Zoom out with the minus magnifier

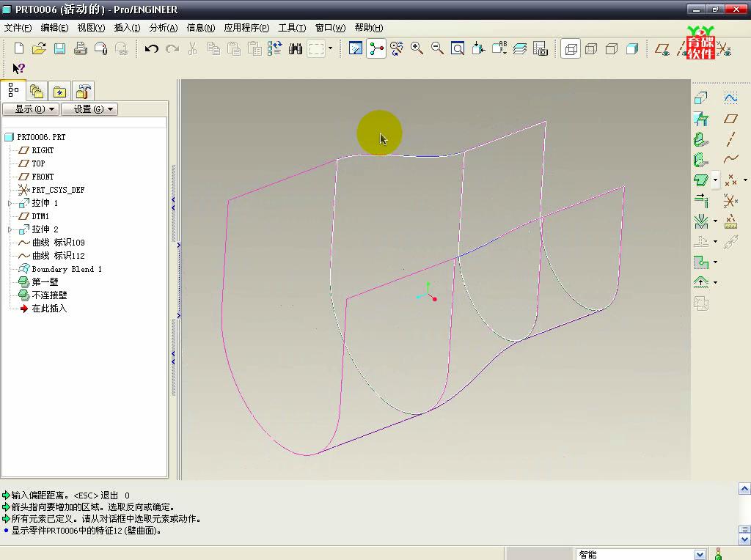tap(437, 48)
